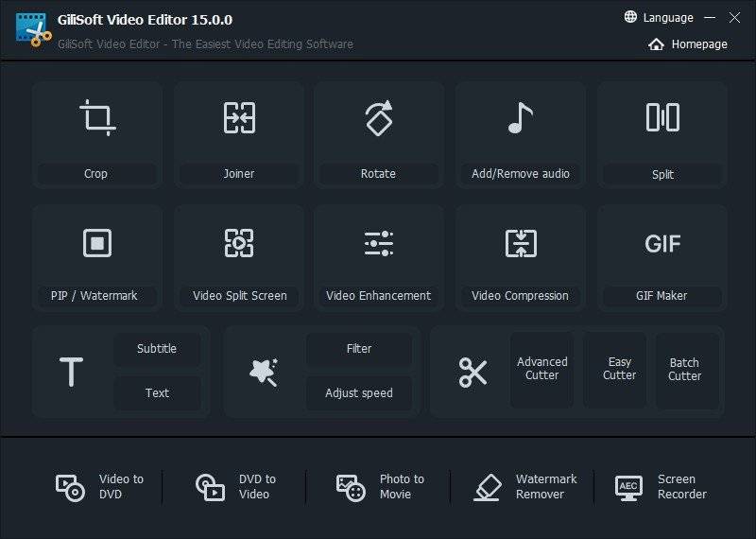Click the DVD to Video icon

210,487
